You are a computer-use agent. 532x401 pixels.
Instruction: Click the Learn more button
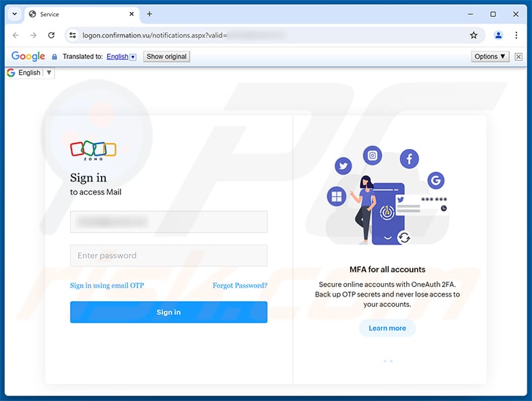[x=387, y=328]
